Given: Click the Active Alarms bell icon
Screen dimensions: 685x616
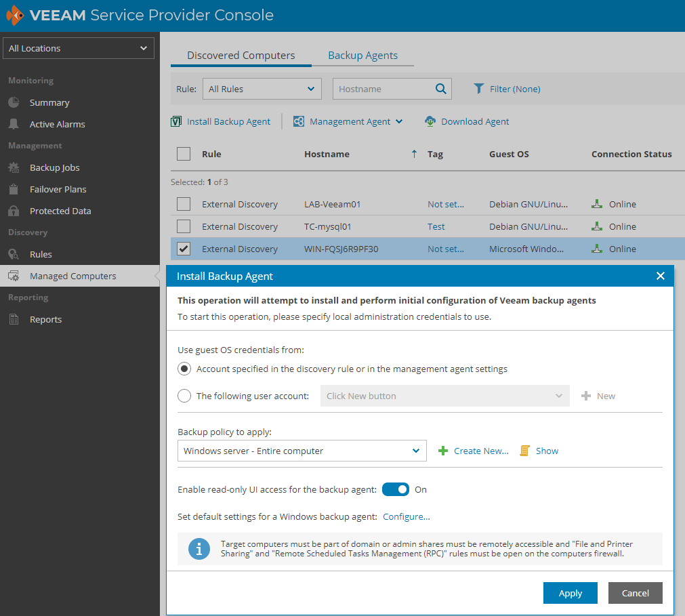Looking at the screenshot, I should (x=14, y=124).
